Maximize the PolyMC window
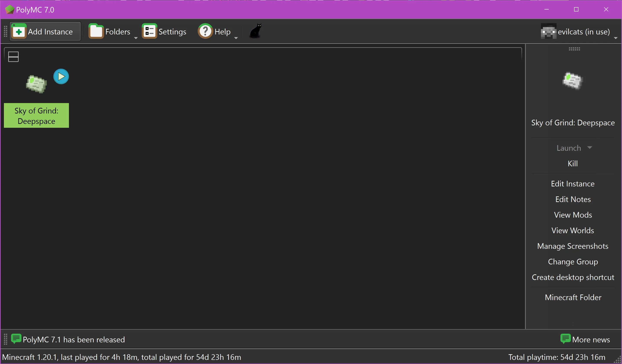 click(576, 9)
